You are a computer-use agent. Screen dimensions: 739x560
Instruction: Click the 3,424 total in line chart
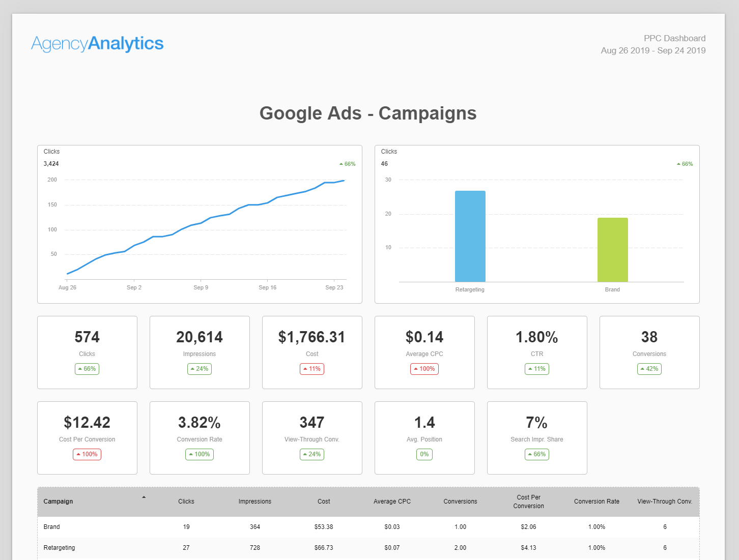coord(51,164)
